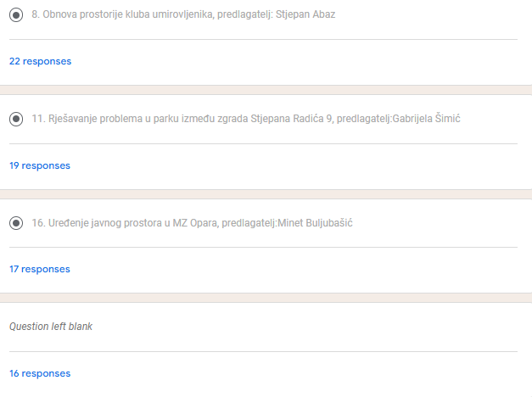This screenshot has height=397, width=532.
Task: Click the divider line above 22 responses
Action: [x=263, y=39]
